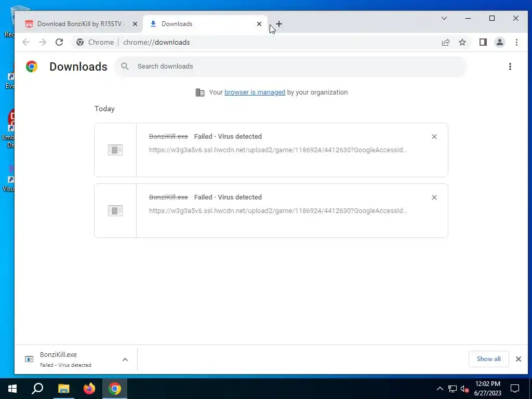The height and width of the screenshot is (399, 532).
Task: Open the notification center icon
Action: pos(515,389)
